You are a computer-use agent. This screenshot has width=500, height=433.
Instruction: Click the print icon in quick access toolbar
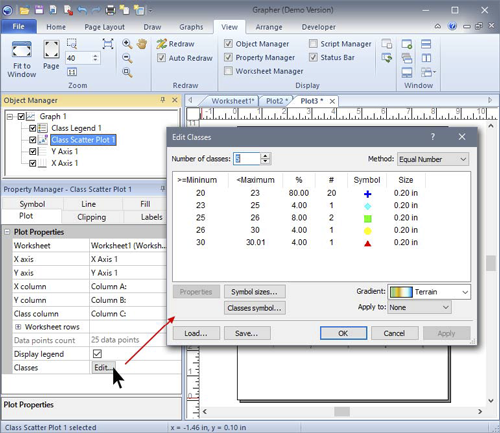click(x=110, y=10)
